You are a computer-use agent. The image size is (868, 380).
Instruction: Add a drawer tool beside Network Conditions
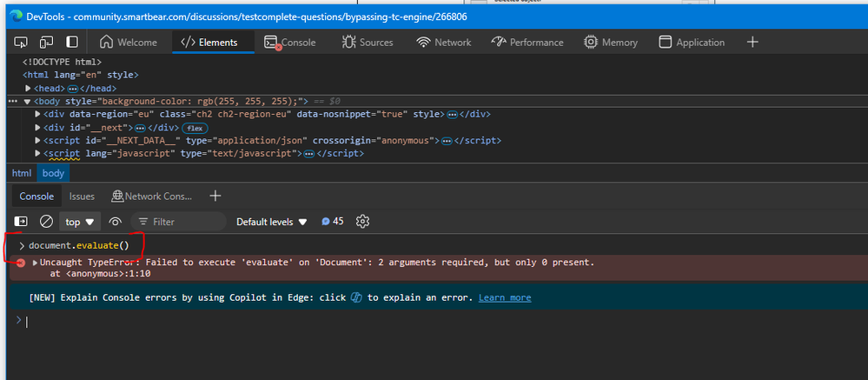pyautogui.click(x=215, y=197)
